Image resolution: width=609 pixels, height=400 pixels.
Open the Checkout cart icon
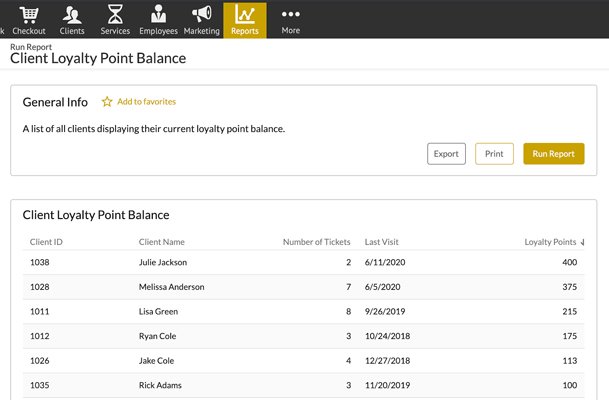(29, 15)
